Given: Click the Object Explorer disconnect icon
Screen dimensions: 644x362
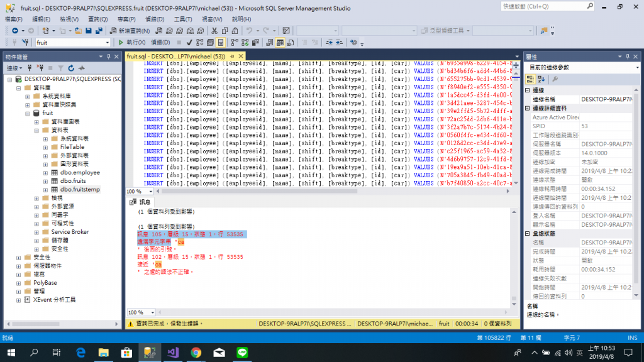Looking at the screenshot, I should click(x=40, y=68).
